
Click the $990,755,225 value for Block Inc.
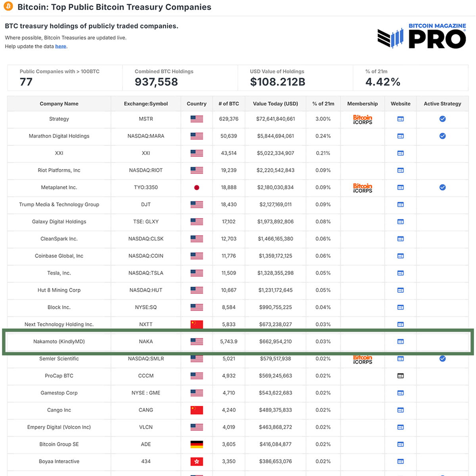click(x=276, y=307)
